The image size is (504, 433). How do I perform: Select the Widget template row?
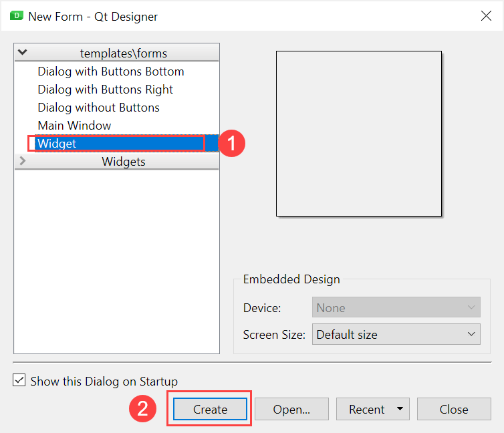(x=126, y=143)
